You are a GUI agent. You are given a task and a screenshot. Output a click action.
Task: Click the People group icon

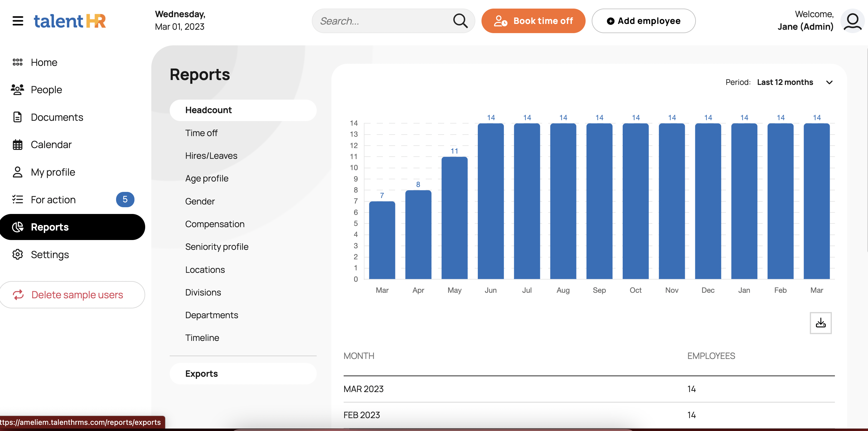[x=17, y=90]
